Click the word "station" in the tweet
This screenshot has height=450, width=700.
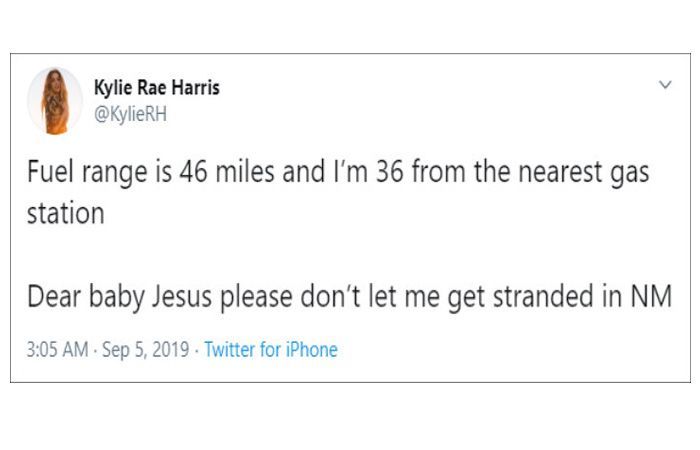(66, 213)
